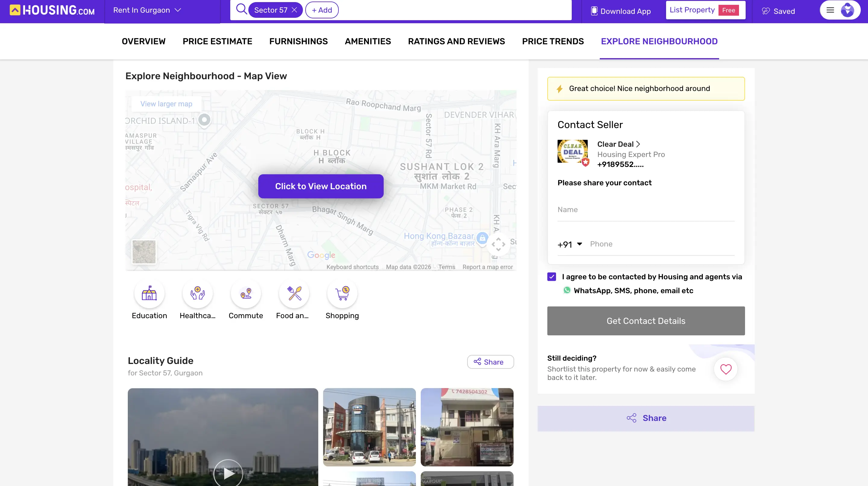Switch to the Price Trends tab
The width and height of the screenshot is (868, 486).
(553, 41)
